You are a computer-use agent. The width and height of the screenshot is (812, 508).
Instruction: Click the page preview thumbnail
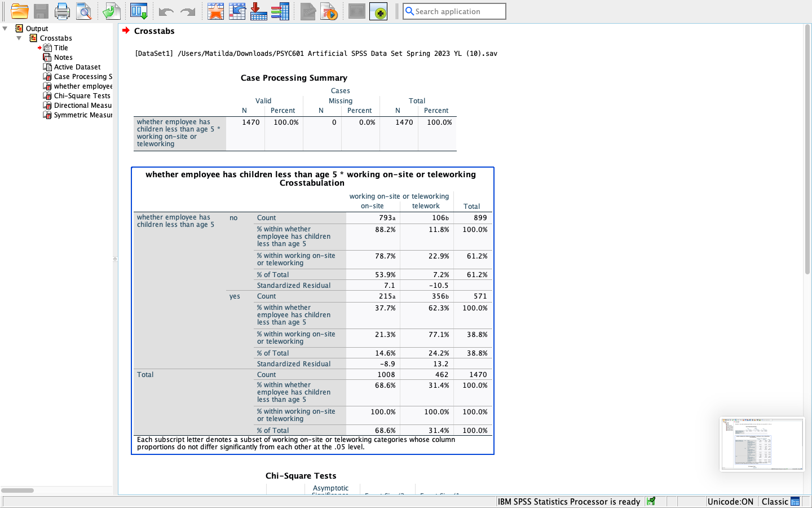762,444
